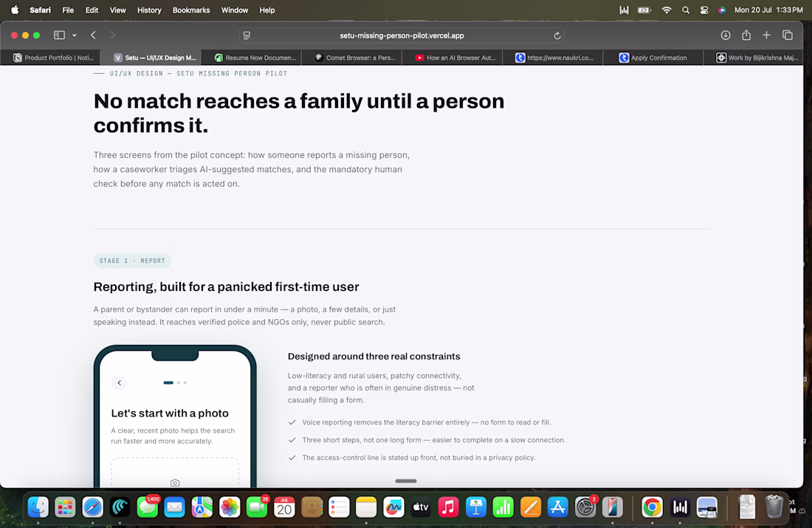Switch to Resume Now Document tab

click(x=251, y=58)
